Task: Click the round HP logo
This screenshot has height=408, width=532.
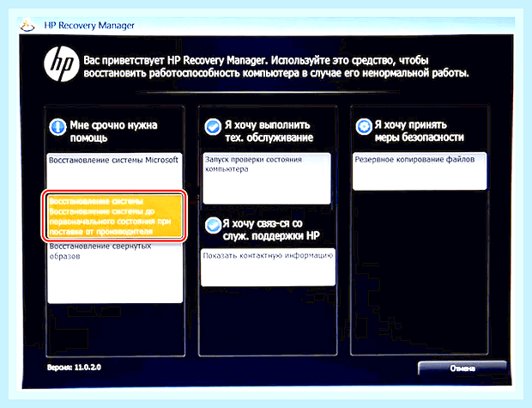Action: [x=62, y=64]
